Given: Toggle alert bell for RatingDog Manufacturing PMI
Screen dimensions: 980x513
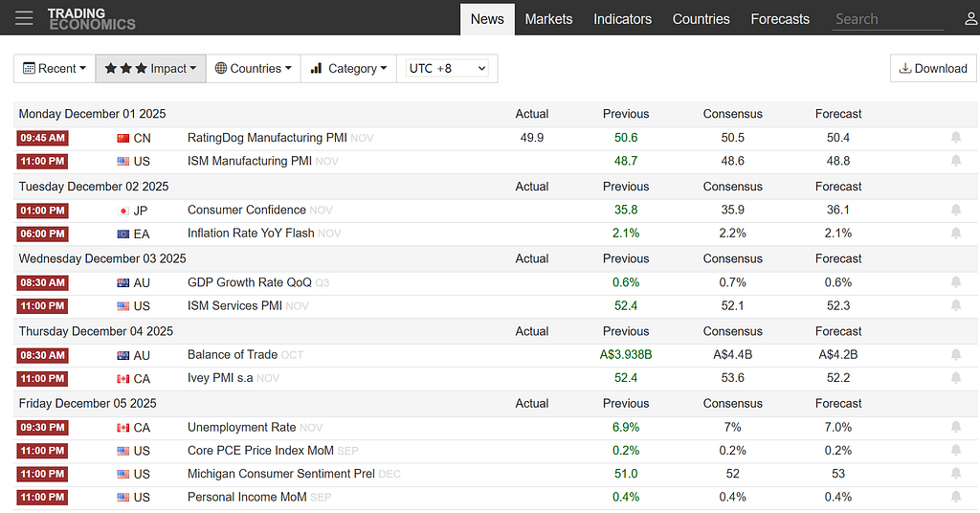Looking at the screenshot, I should click(x=956, y=138).
